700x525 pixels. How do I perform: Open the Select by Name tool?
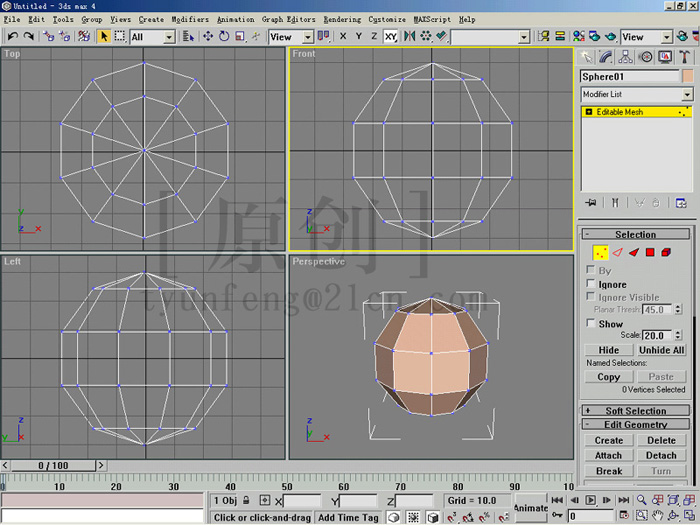[188, 36]
